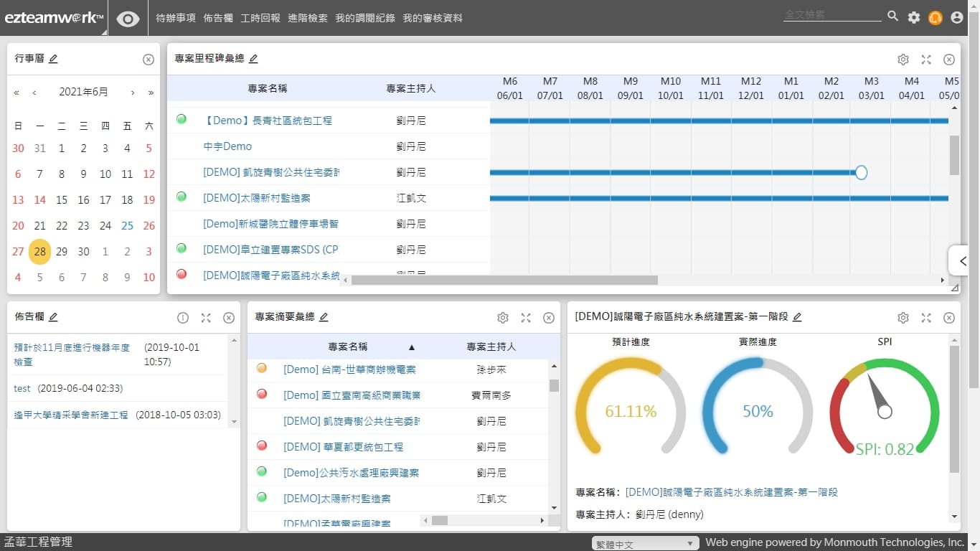The width and height of the screenshot is (980, 551).
Task: Sort by 專案名稱 column ascending arrow
Action: click(x=412, y=347)
